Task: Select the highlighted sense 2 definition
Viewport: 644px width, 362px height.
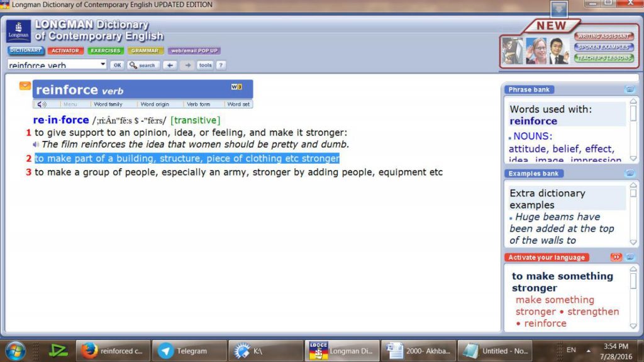Action: 187,159
